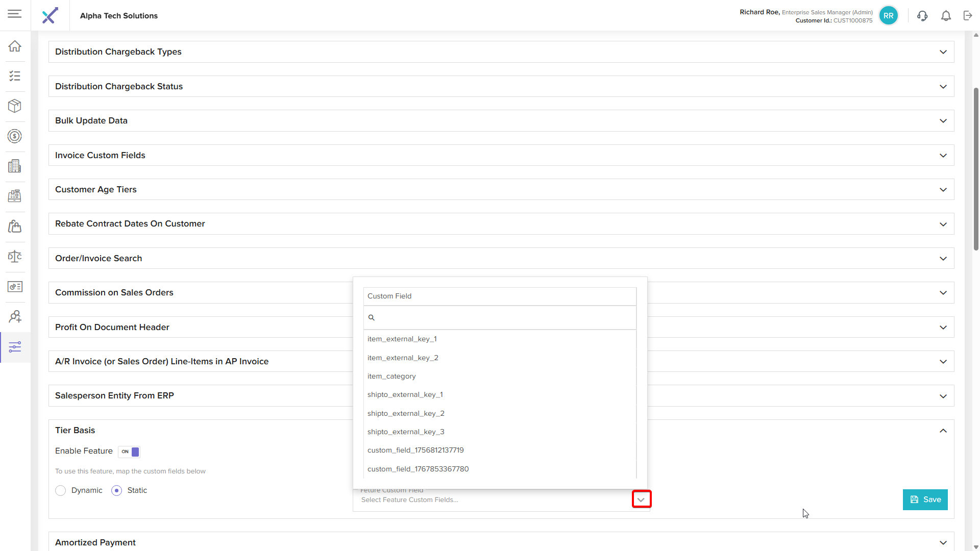Go to the Home sidebar icon

click(x=15, y=46)
